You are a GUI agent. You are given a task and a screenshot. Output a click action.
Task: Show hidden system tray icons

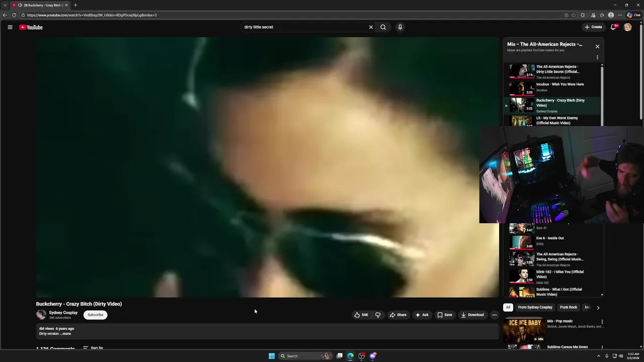tap(598, 356)
